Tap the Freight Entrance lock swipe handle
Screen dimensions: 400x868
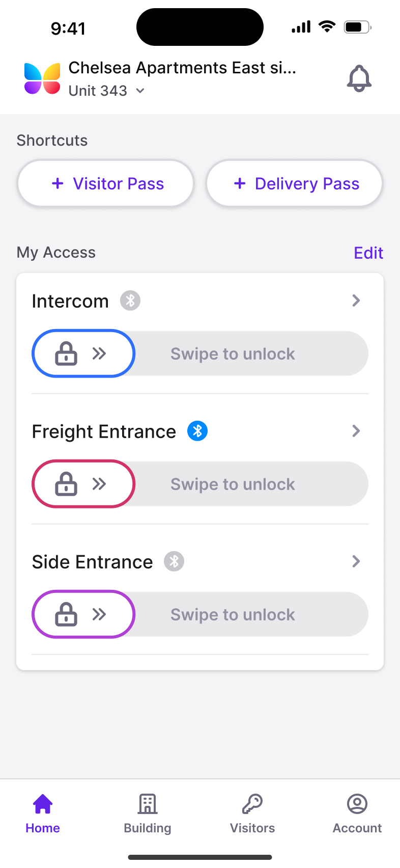coord(83,484)
